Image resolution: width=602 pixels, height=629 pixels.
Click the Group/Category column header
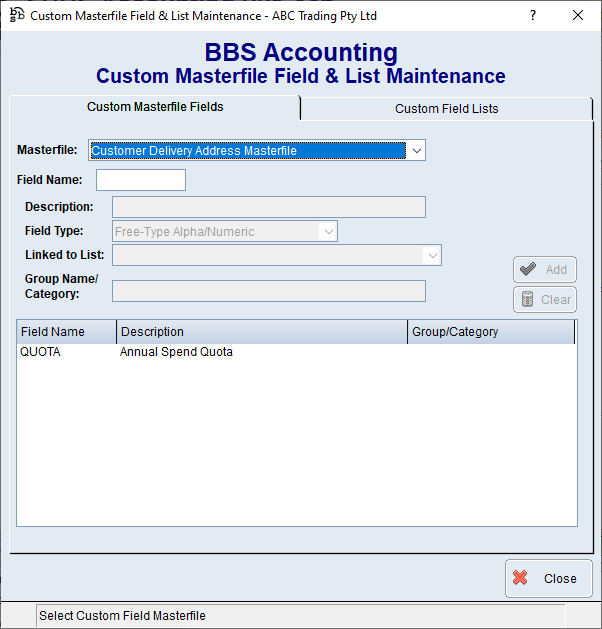tap(490, 332)
